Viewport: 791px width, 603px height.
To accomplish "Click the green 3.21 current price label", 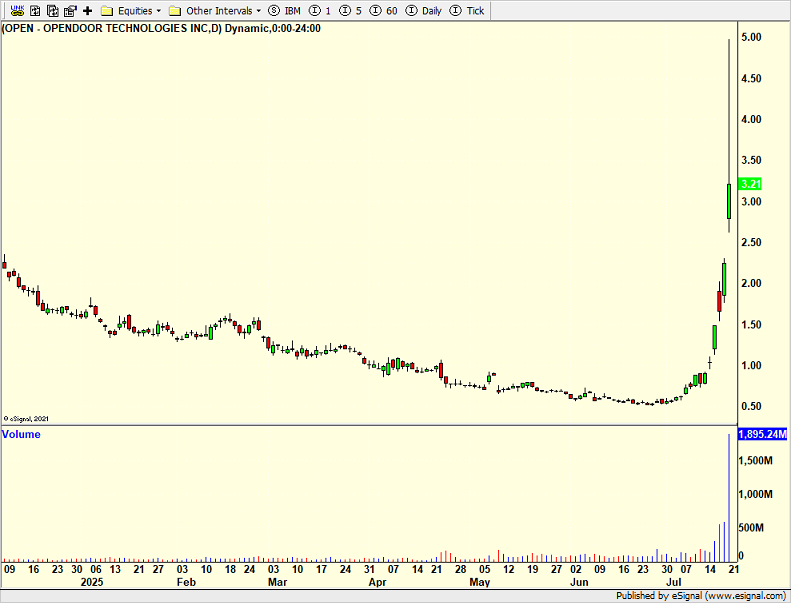I will (750, 184).
